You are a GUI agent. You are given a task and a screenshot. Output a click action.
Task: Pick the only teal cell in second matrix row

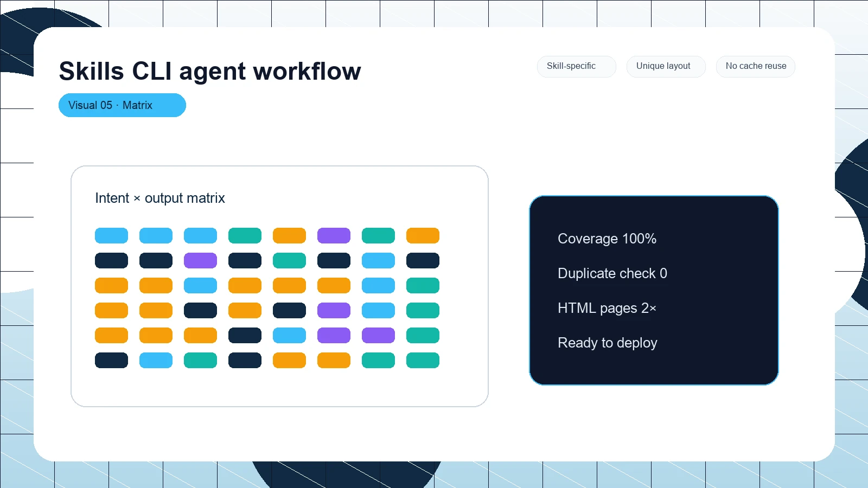click(x=289, y=261)
